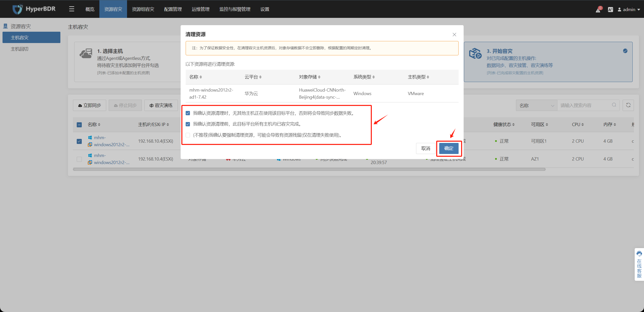Uncheck 无其他主机正在使用该目标平台 confirmation
644x312 pixels.
coord(188,113)
